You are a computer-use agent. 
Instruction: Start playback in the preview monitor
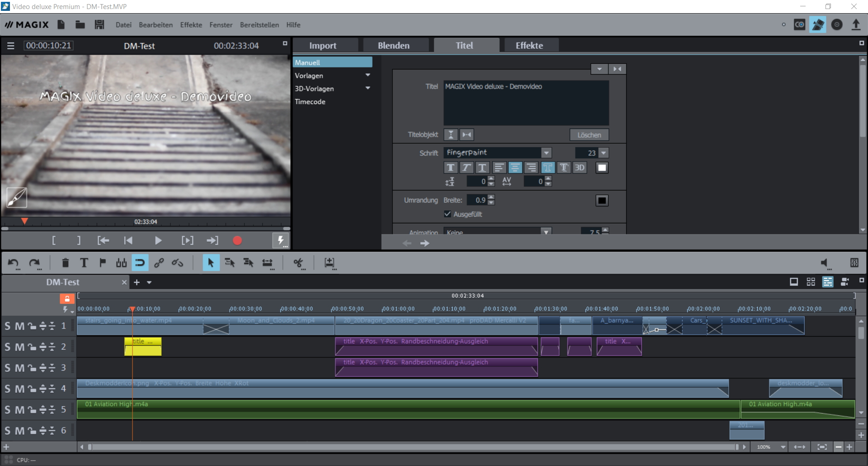tap(158, 241)
